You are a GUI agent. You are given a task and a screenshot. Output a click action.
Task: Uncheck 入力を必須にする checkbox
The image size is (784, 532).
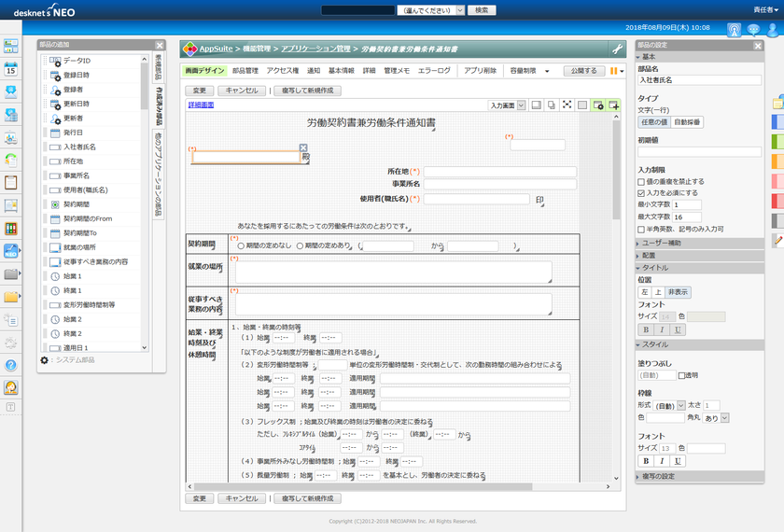click(x=642, y=193)
